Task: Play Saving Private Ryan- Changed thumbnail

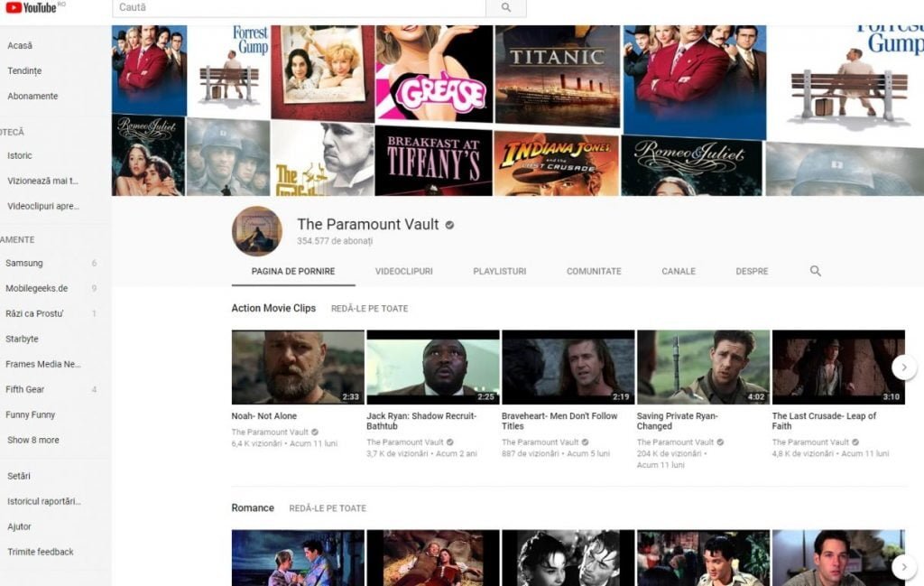Action: click(704, 367)
